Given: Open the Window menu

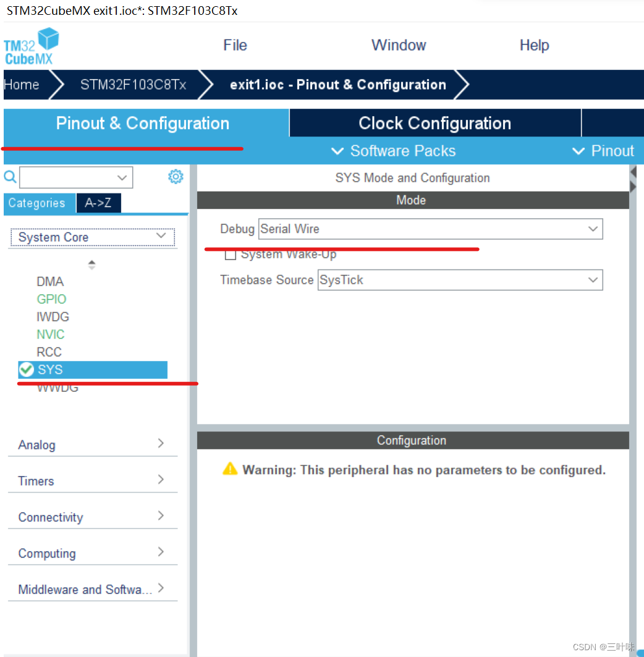Looking at the screenshot, I should tap(399, 45).
